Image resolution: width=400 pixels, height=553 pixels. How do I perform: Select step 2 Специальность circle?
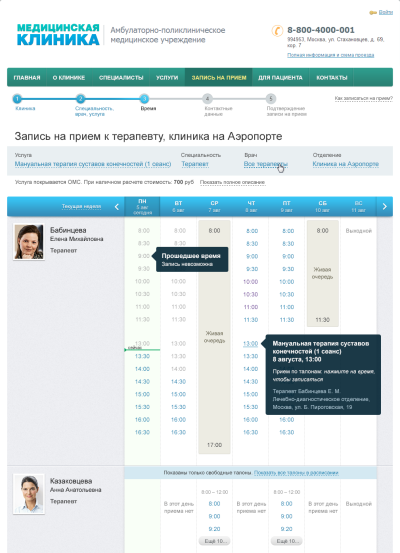[80, 99]
